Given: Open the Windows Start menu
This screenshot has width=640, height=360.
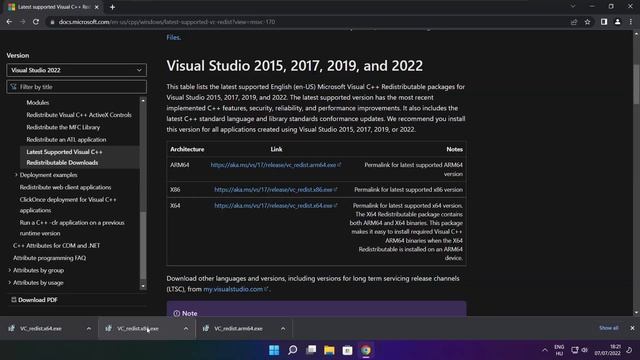Looking at the screenshot, I should click(274, 350).
